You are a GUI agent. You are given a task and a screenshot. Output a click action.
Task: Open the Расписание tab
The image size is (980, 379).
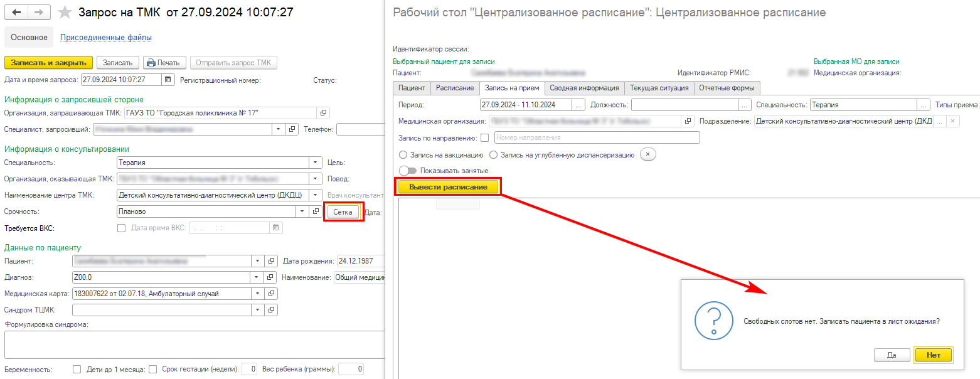(x=455, y=88)
